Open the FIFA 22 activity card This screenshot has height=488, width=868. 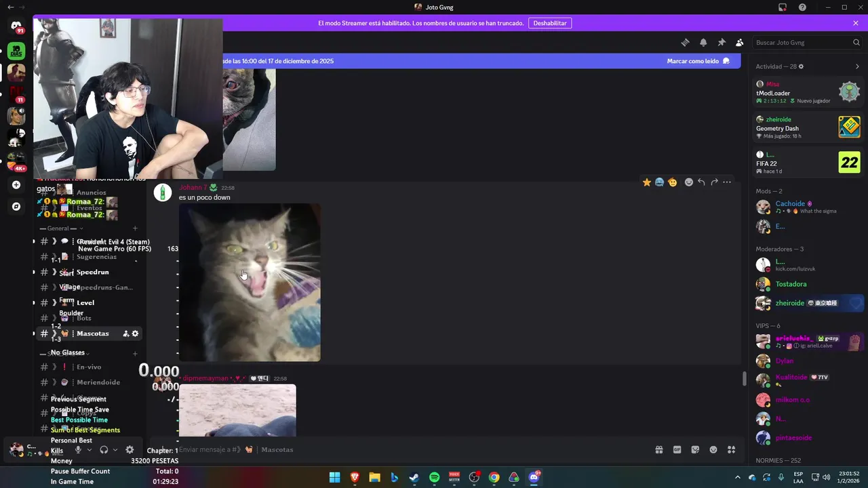pyautogui.click(x=808, y=163)
